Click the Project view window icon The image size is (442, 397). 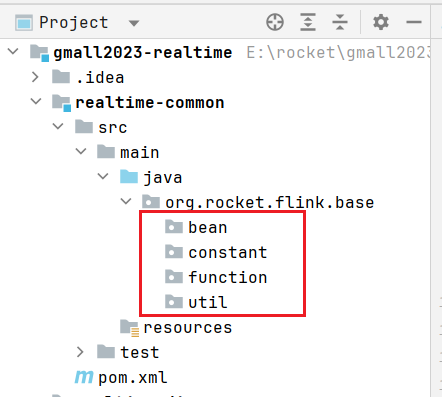(24, 23)
